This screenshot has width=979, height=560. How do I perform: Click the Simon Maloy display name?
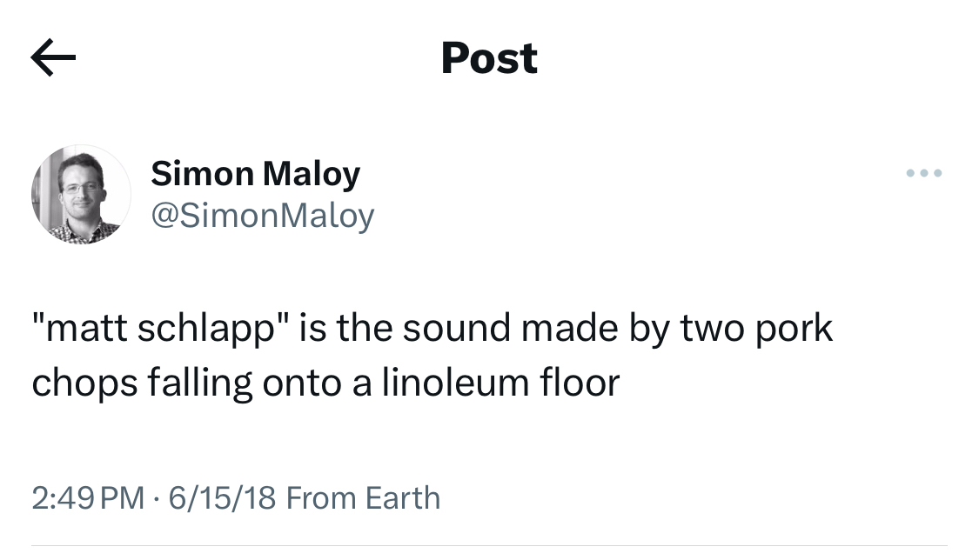coord(255,174)
